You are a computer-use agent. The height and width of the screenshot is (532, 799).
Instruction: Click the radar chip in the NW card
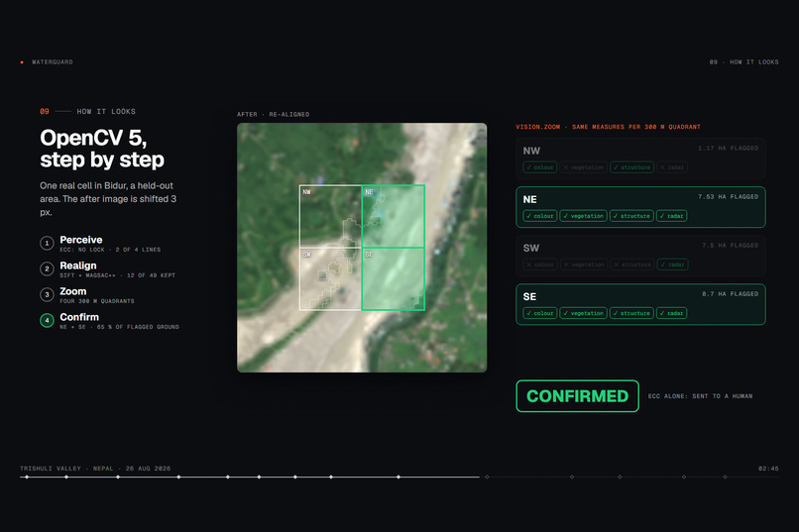point(671,167)
